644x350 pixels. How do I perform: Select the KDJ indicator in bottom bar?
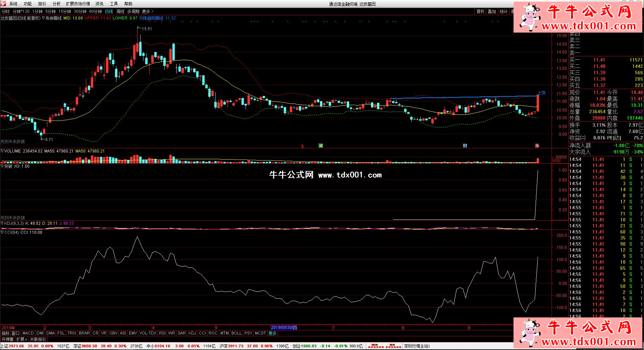click(x=192, y=333)
